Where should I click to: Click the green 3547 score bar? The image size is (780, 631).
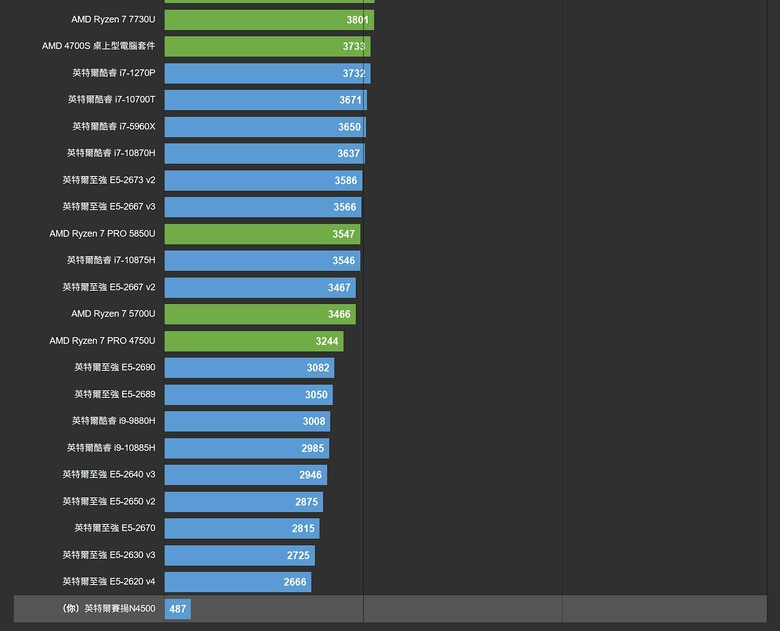pos(262,234)
